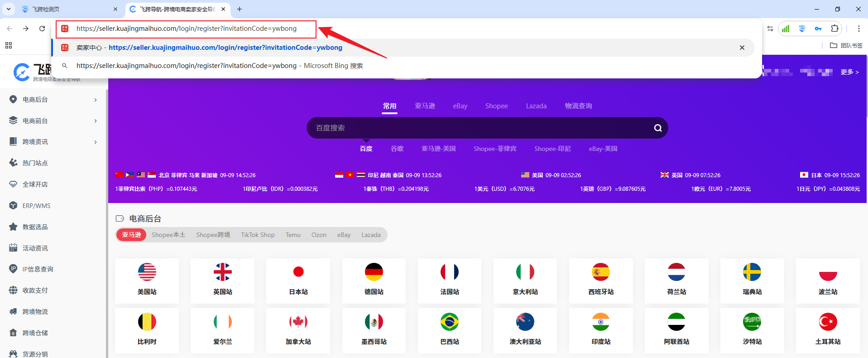Open the apps grid icon in the bookmarks bar

(8, 45)
